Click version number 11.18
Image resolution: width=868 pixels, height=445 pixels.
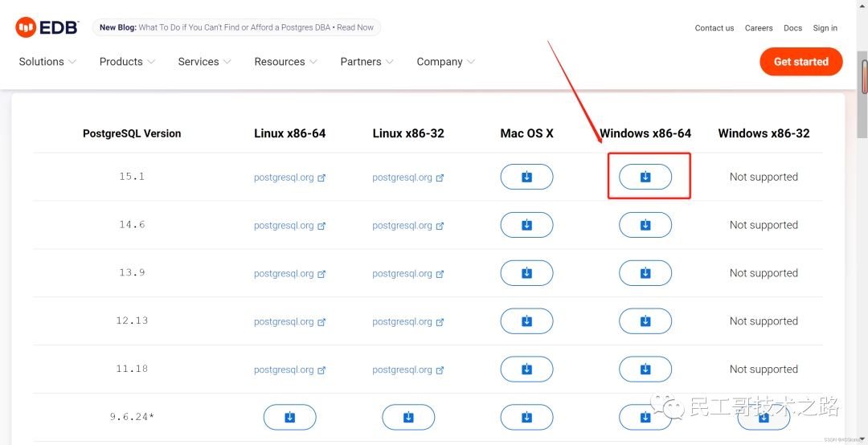[132, 369]
